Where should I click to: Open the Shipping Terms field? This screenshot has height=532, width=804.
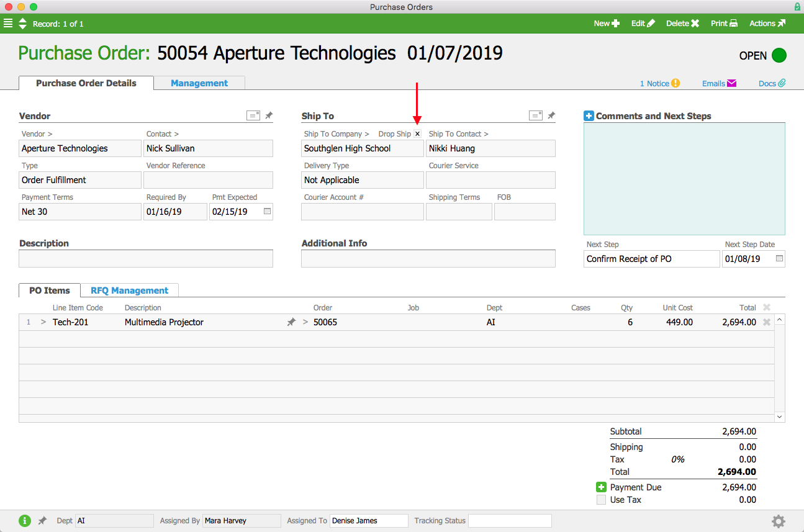[x=459, y=212]
